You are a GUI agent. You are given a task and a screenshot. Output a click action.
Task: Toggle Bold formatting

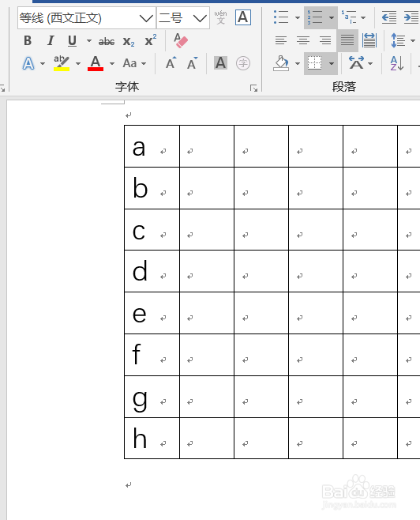tap(28, 41)
